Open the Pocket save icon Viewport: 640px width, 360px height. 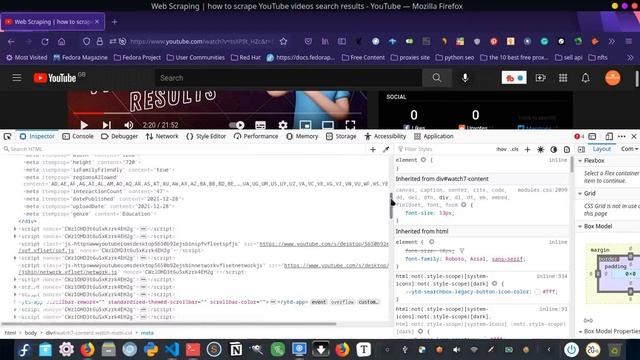pyautogui.click(x=308, y=41)
